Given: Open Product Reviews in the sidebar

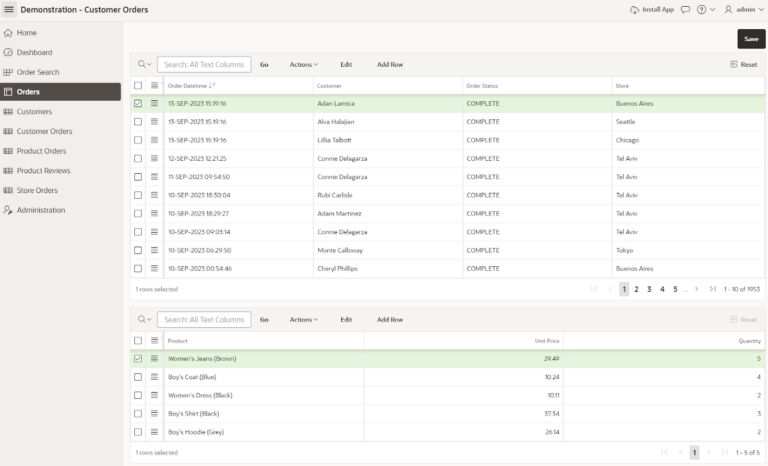Looking at the screenshot, I should pyautogui.click(x=43, y=171).
